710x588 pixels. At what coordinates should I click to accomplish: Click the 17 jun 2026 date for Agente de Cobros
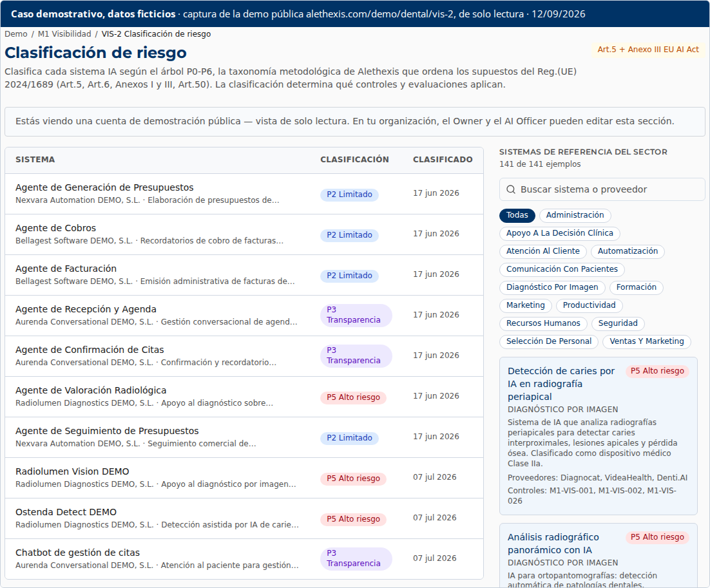(436, 234)
